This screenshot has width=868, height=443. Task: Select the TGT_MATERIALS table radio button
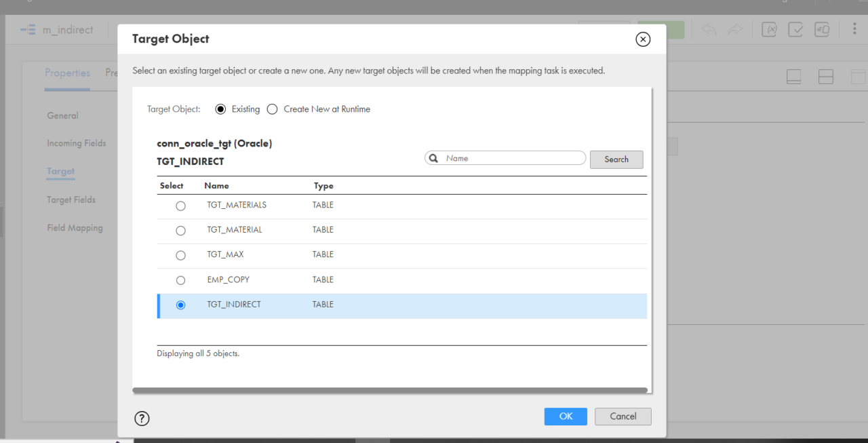point(180,206)
